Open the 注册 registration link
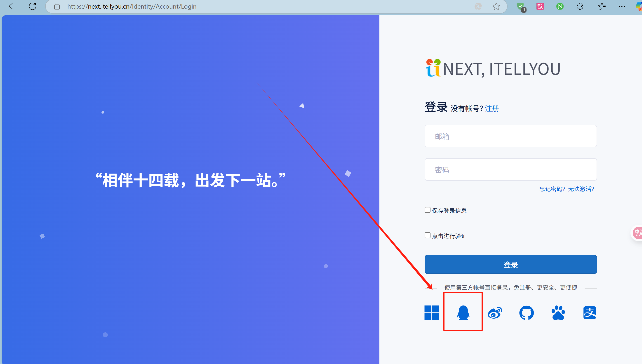 [492, 108]
